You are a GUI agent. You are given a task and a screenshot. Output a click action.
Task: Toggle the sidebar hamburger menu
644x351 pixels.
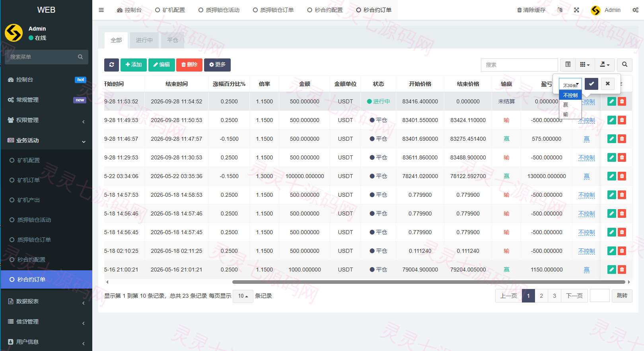pyautogui.click(x=101, y=10)
